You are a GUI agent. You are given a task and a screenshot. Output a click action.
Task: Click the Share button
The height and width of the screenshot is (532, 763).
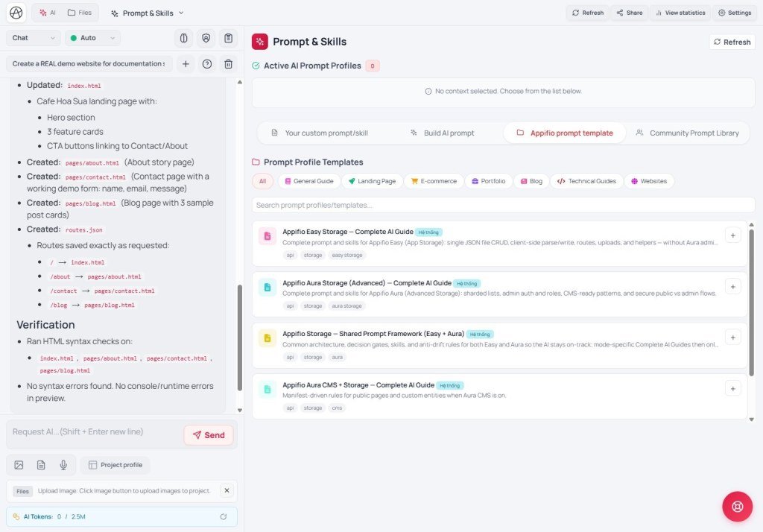(x=629, y=13)
